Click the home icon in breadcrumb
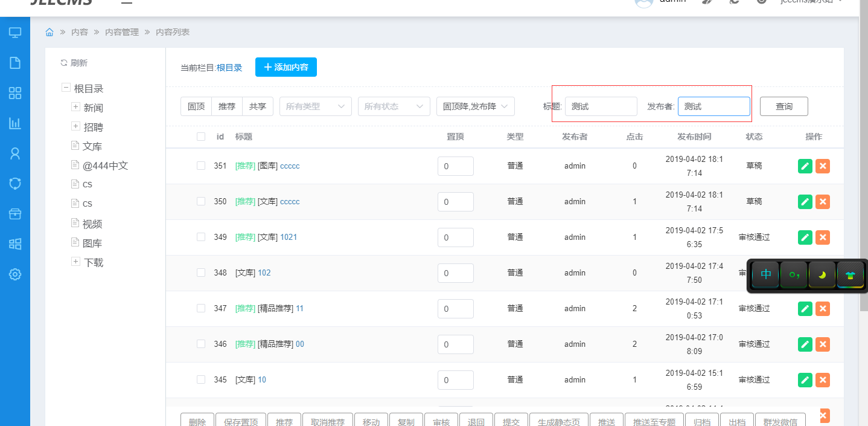This screenshot has height=426, width=868. 49,32
